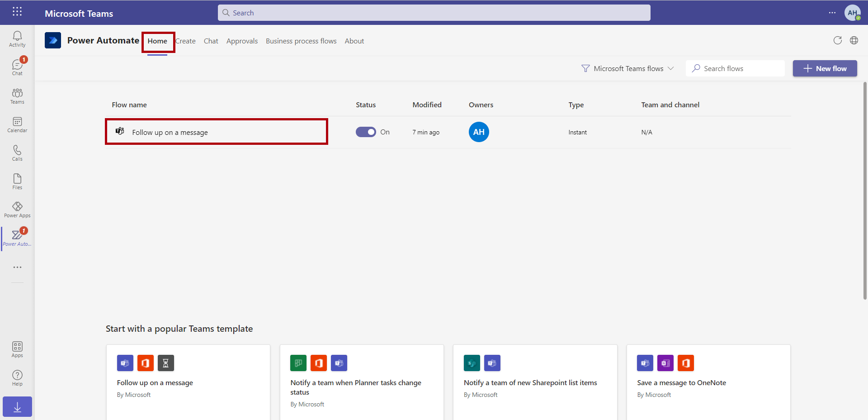
Task: Click the Owners column header
Action: 481,105
